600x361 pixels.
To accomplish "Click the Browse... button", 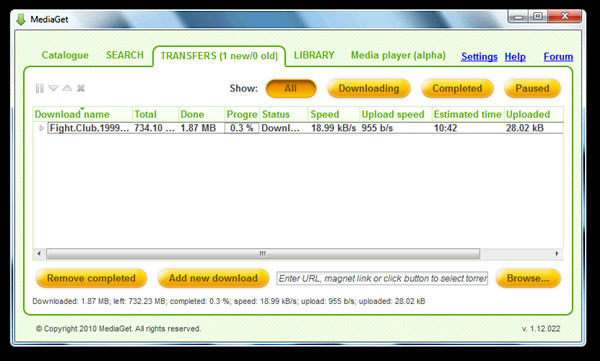I will (x=528, y=278).
